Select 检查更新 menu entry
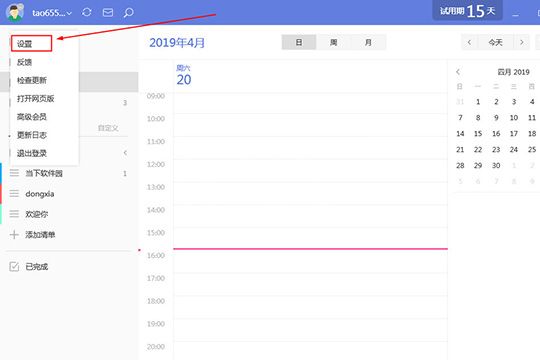 (32, 80)
